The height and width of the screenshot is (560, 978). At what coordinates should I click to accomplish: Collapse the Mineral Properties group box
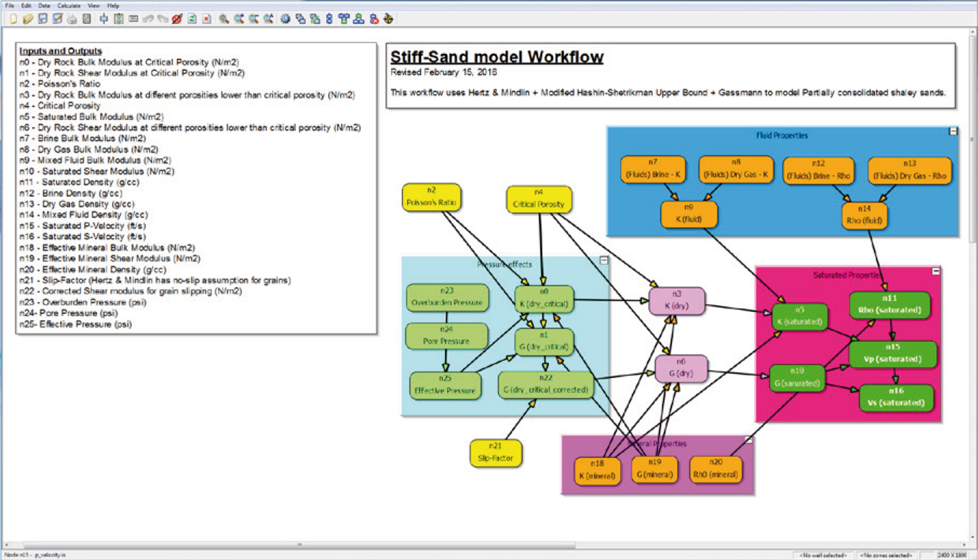pyautogui.click(x=748, y=439)
